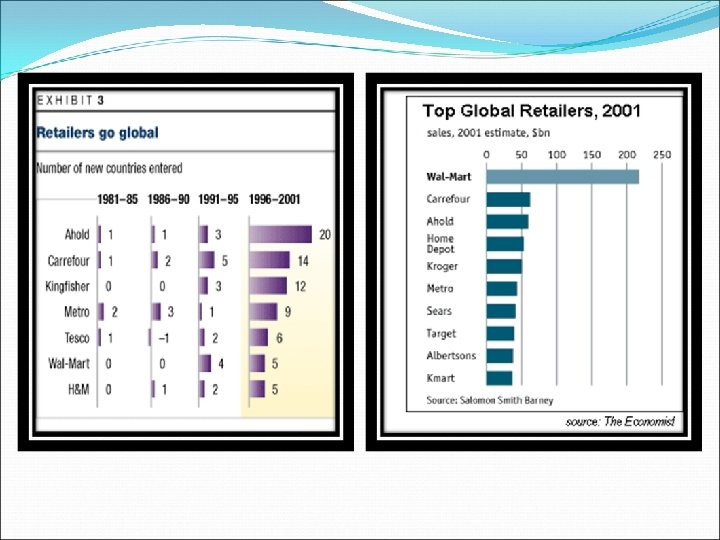Click Ahold's 1996–2001 bar valued 20
Screen dimensions: 720x540
tap(281, 234)
